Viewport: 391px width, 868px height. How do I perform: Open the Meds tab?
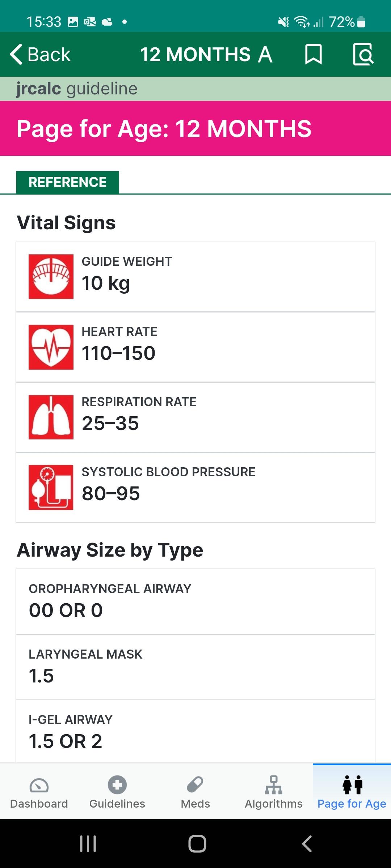point(195,792)
